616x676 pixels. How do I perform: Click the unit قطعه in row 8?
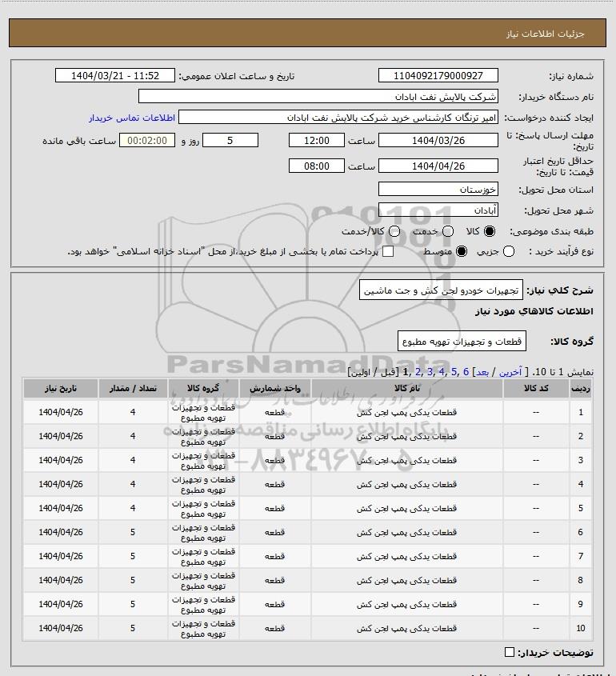tap(275, 580)
